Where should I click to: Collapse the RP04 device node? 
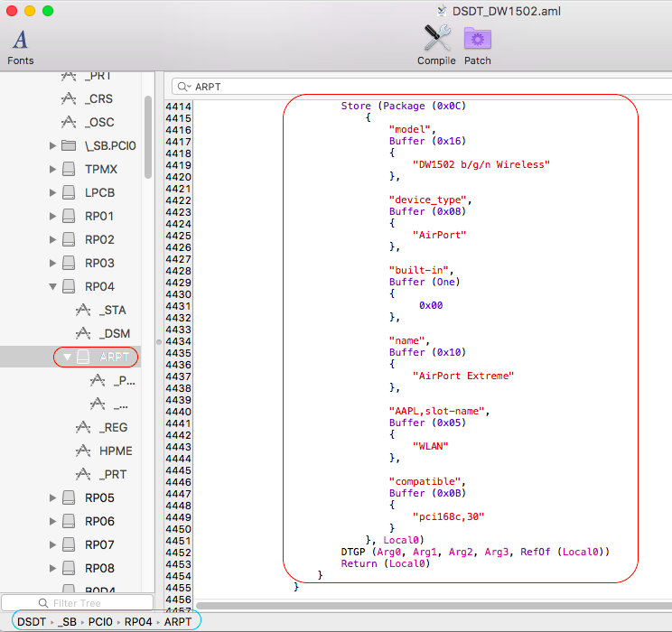pyautogui.click(x=52, y=286)
